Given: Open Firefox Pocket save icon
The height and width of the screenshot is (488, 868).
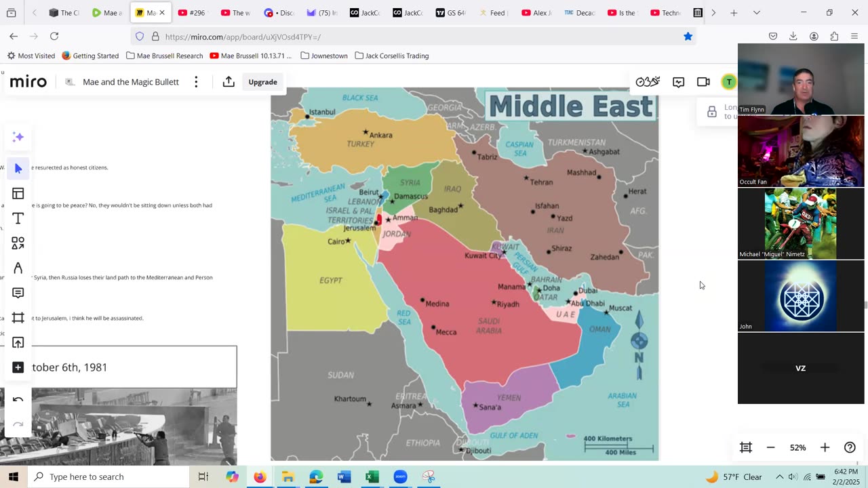Looking at the screenshot, I should 773,37.
